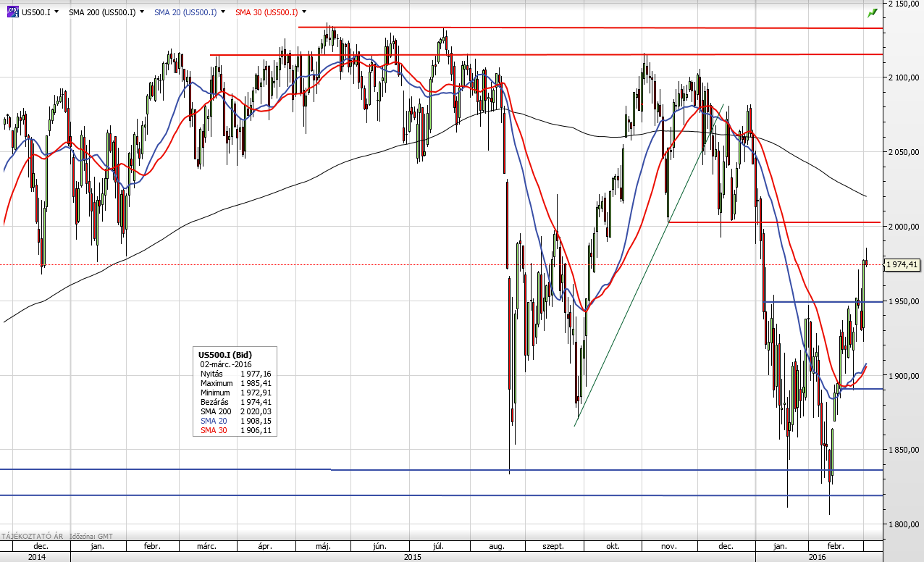
Task: Click the 'Maximum' value 1 985,41
Action: pyautogui.click(x=257, y=383)
